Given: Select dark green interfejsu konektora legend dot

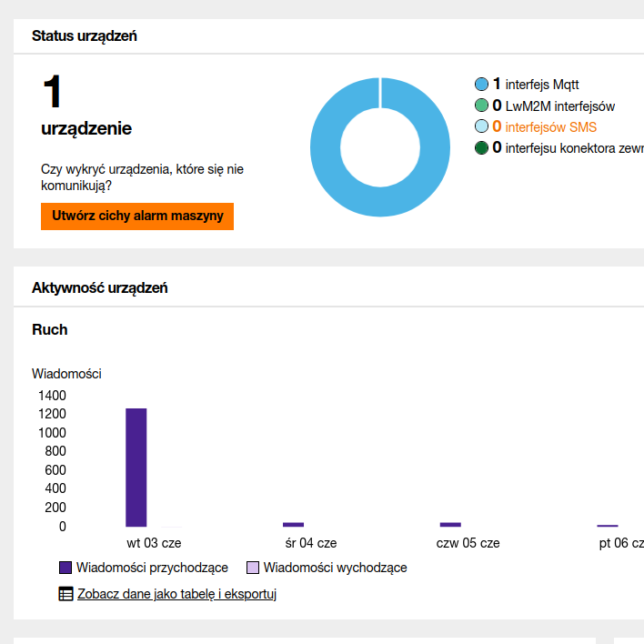Looking at the screenshot, I should pyautogui.click(x=481, y=148).
